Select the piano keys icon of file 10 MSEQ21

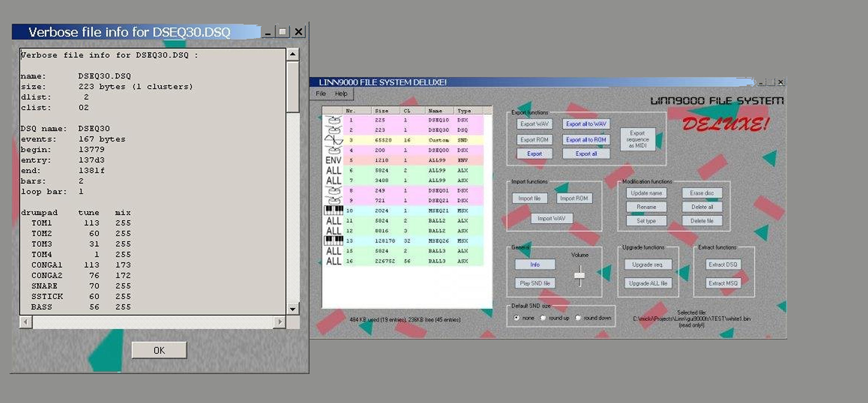(333, 210)
